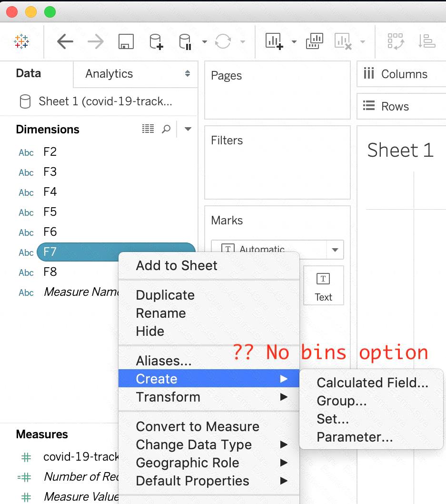
Task: Open the auto updates dropdown arrow
Action: (205, 41)
